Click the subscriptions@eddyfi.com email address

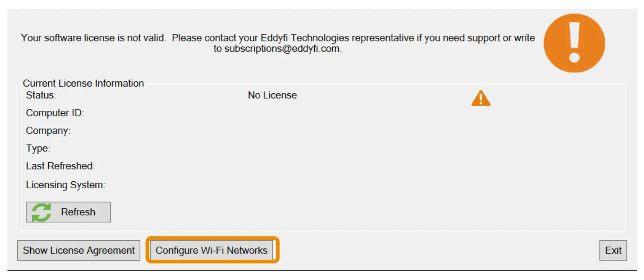coord(282,48)
